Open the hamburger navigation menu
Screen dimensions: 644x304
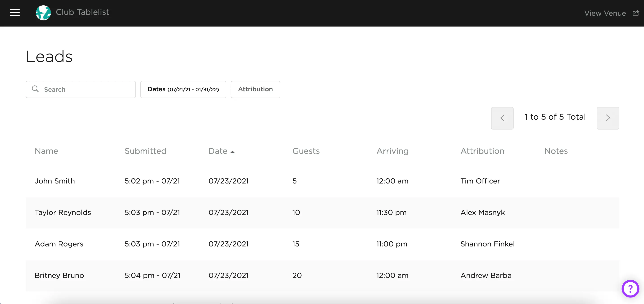click(x=15, y=13)
